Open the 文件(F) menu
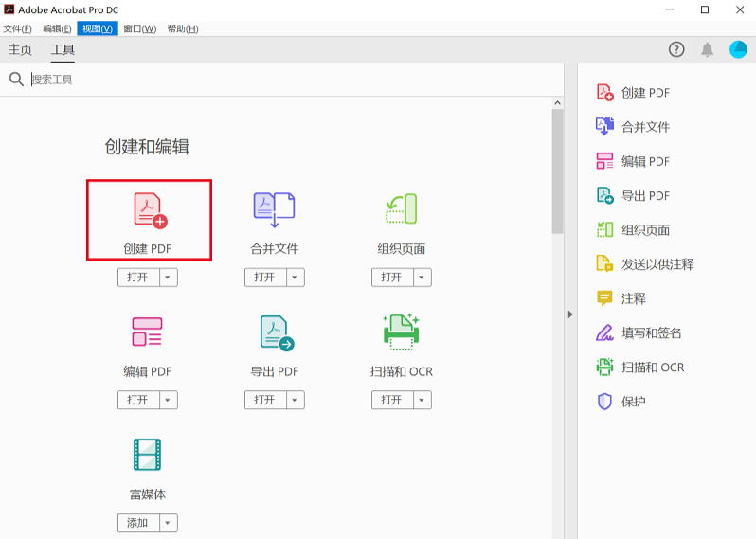Viewport: 756px width, 539px height. pos(17,29)
